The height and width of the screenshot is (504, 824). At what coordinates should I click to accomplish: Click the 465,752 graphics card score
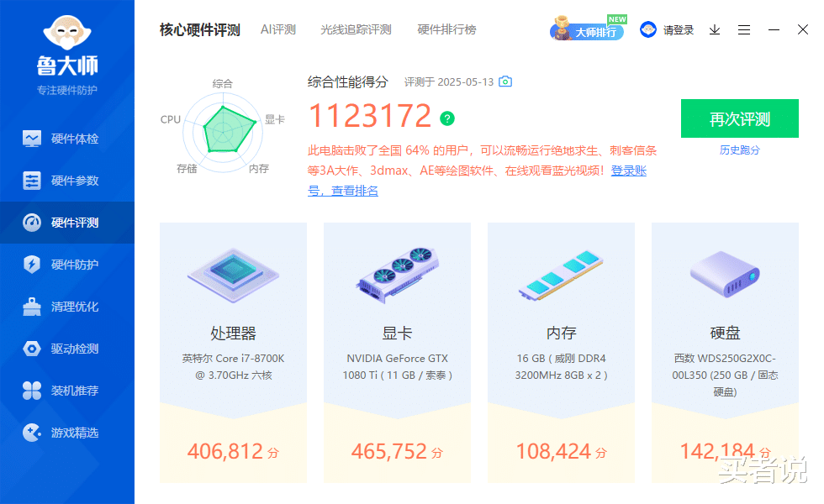click(x=397, y=452)
